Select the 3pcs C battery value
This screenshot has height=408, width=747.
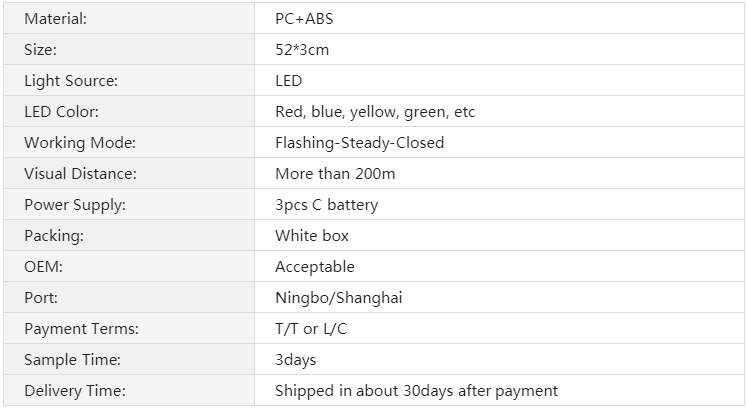click(327, 205)
